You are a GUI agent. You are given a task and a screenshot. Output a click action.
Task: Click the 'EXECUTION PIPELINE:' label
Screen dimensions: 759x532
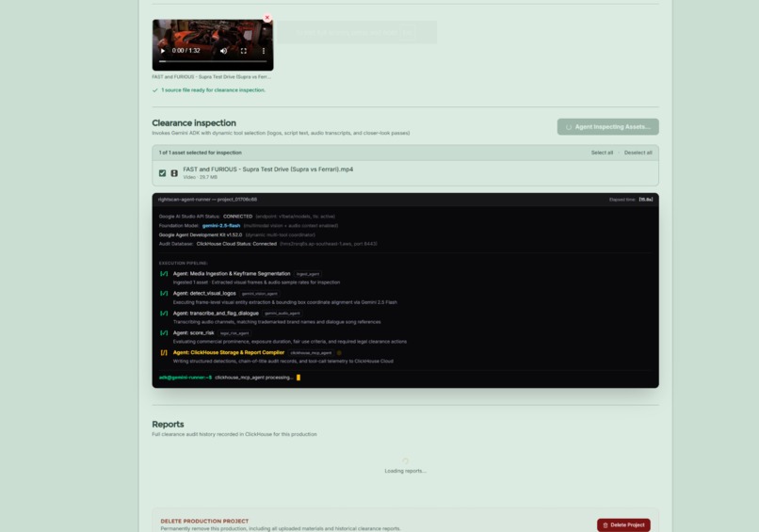coord(183,264)
